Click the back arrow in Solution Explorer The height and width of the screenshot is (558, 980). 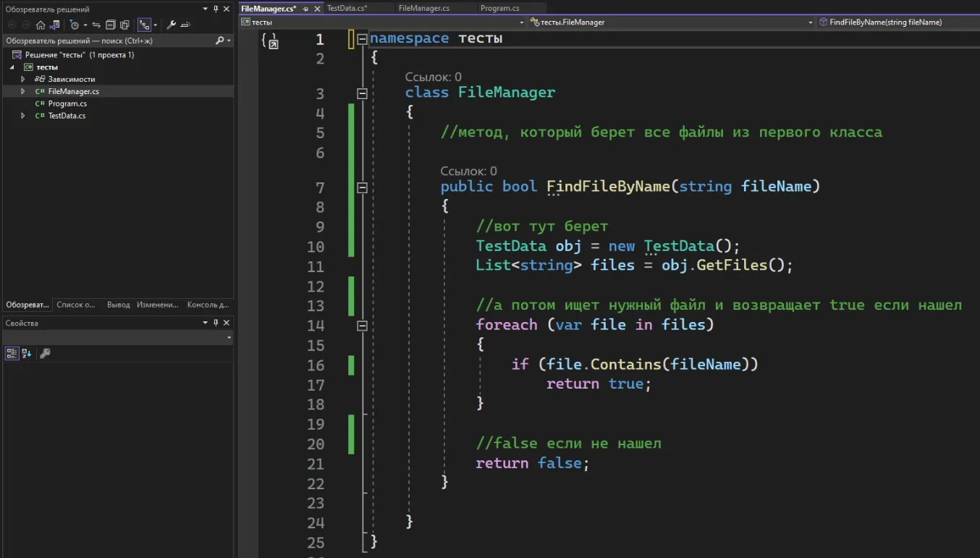(12, 25)
